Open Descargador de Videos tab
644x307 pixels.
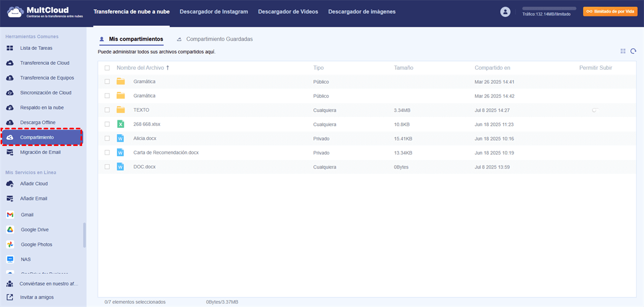pyautogui.click(x=288, y=12)
